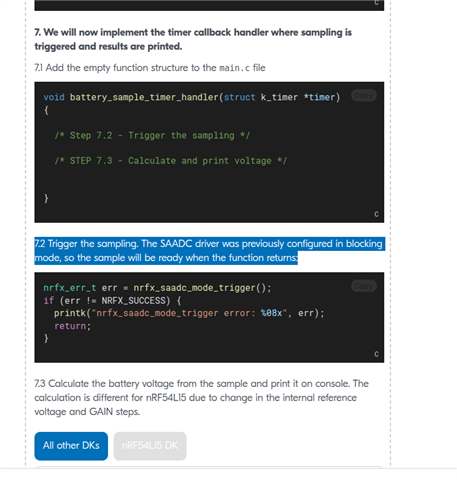
Task: Click the printk error message code line
Action: [x=189, y=313]
